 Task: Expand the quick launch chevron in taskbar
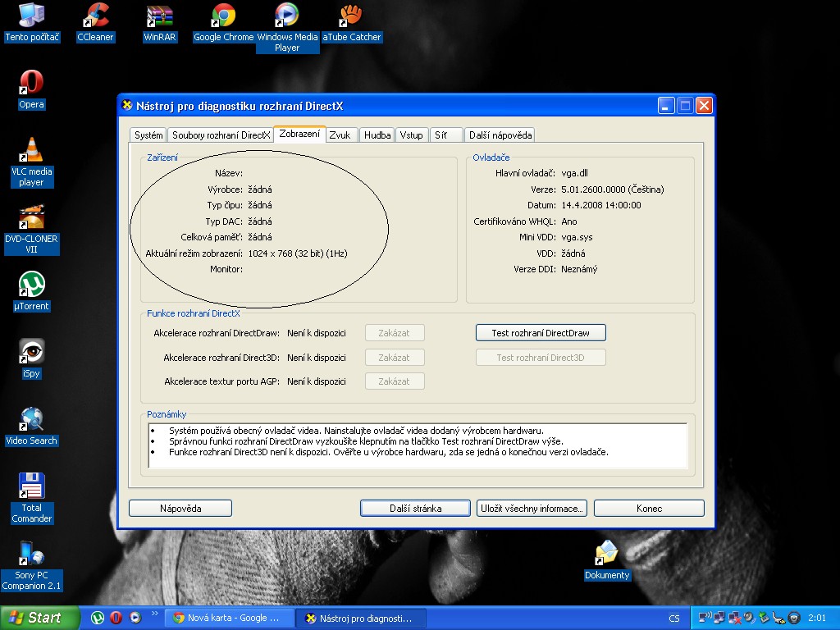154,614
